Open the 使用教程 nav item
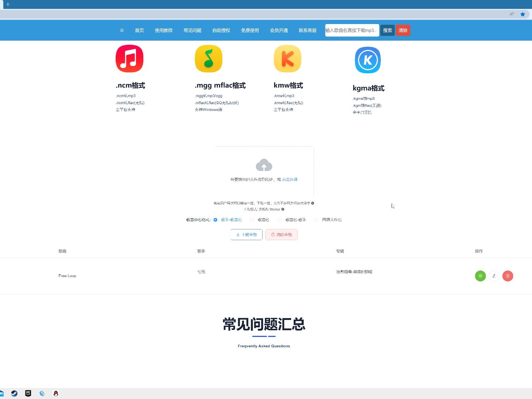The height and width of the screenshot is (399, 532). coord(164,30)
